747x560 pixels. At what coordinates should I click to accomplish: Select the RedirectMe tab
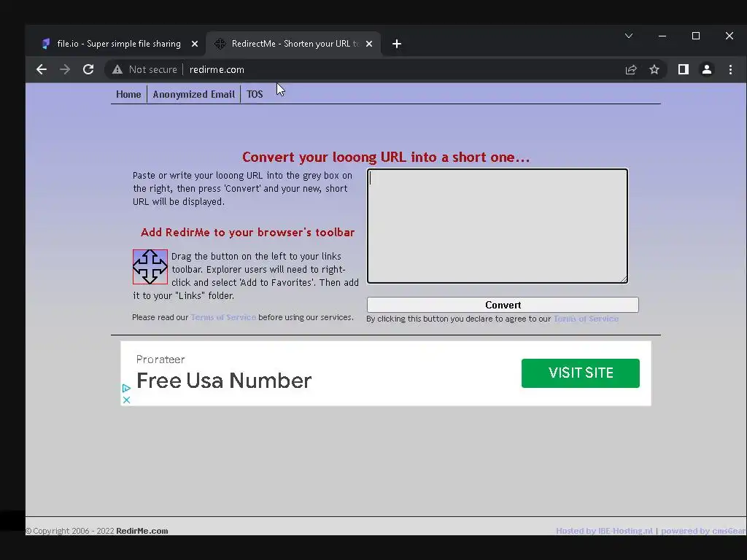click(293, 44)
